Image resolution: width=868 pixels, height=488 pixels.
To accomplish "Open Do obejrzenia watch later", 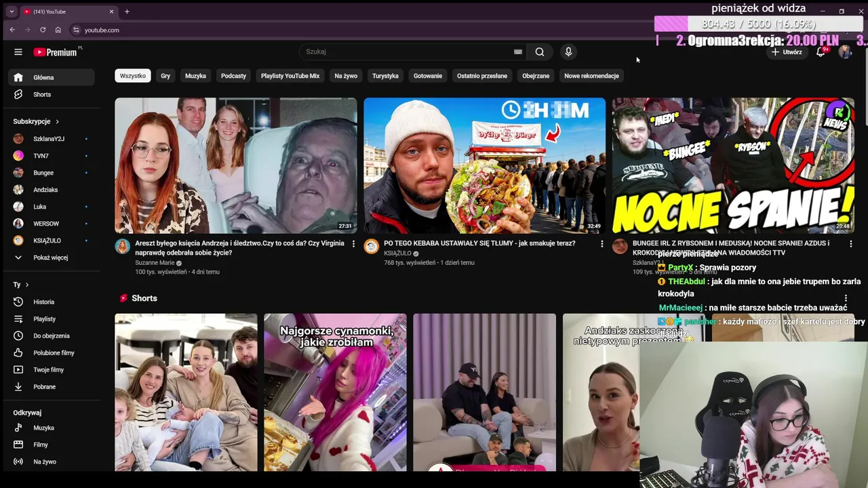I will (52, 335).
